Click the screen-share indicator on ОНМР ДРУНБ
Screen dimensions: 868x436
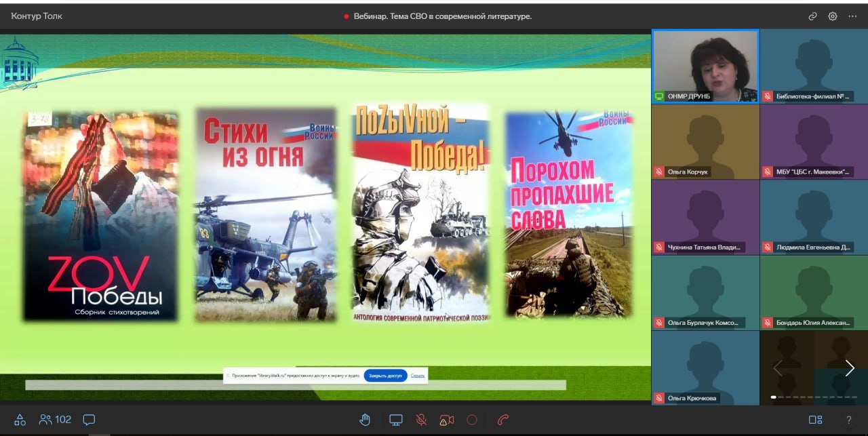[658, 96]
